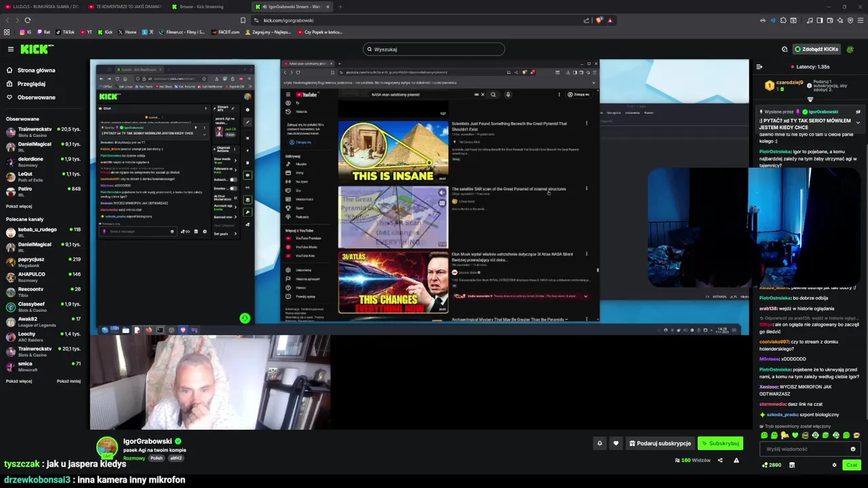The width and height of the screenshot is (868, 488).
Task: Bookmark this page icon
Action: pos(243,20)
